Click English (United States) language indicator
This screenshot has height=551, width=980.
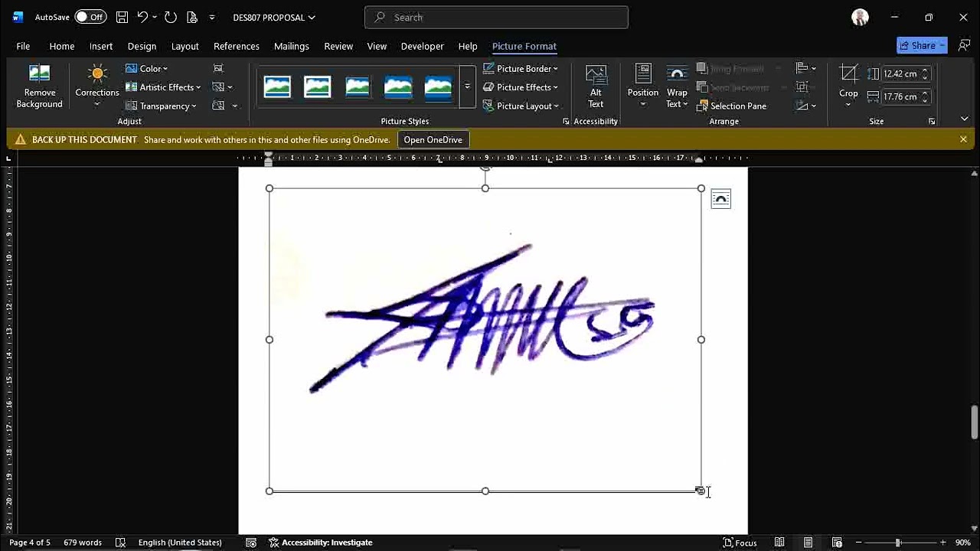[180, 543]
